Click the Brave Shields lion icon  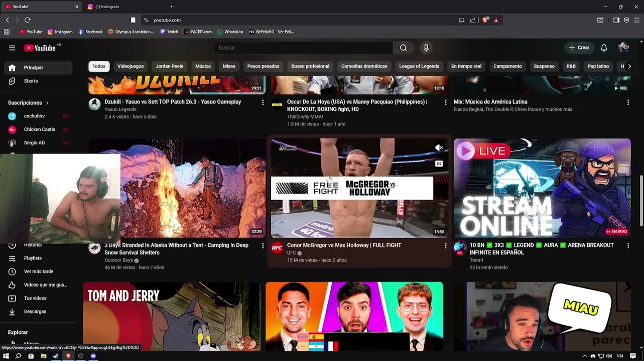point(485,20)
